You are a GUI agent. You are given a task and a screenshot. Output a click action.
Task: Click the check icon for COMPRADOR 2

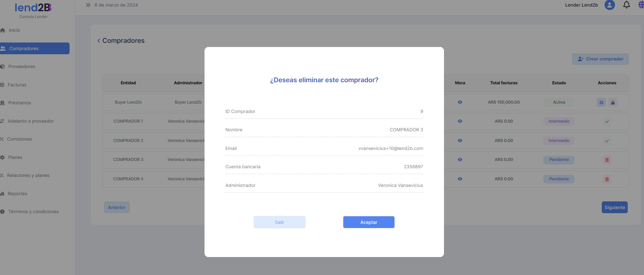(x=607, y=141)
